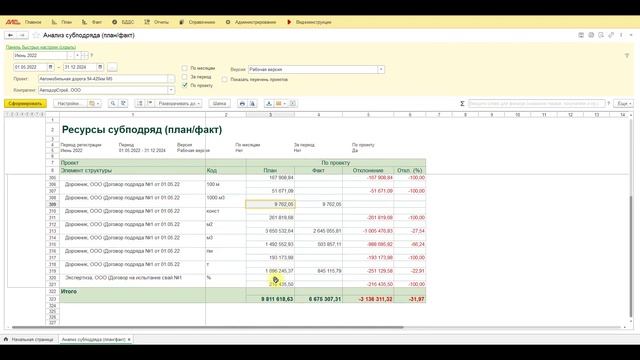Toggle the 'За период' checkbox
This screenshot has height=360, width=640.
[x=184, y=77]
